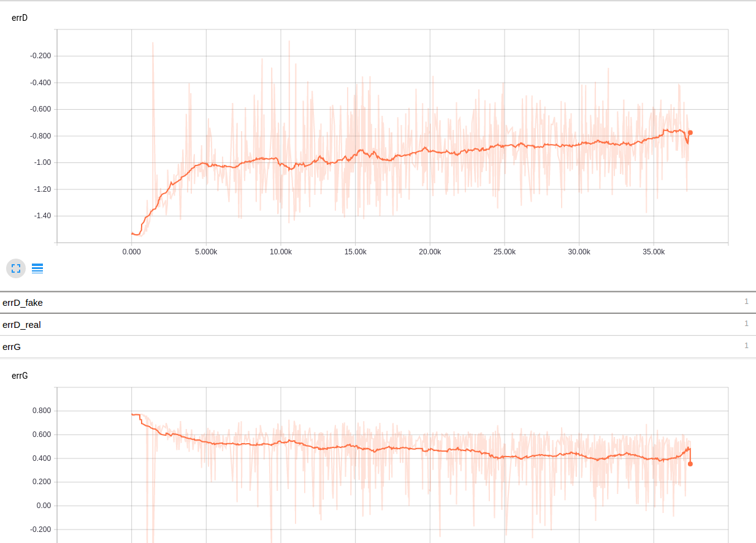
Task: Expand the errD_fake section
Action: [378, 302]
